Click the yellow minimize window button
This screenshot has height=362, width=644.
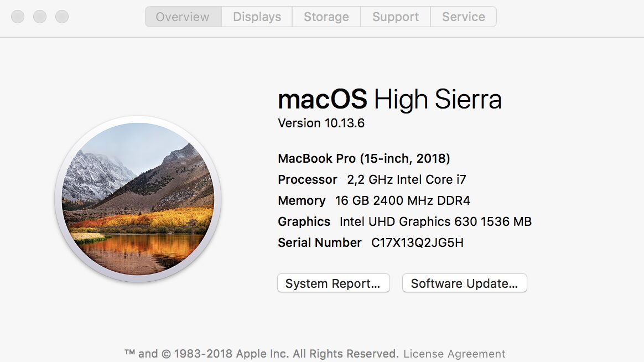pos(39,17)
